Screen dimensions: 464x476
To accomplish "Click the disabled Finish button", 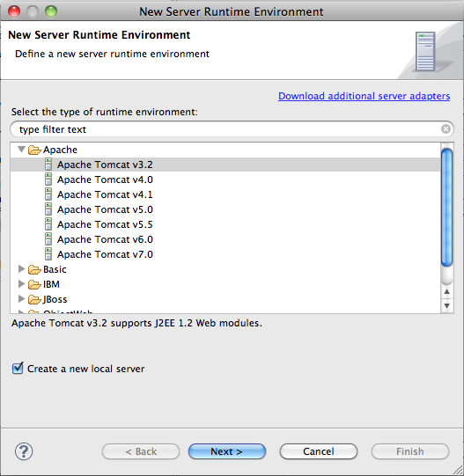I will [409, 451].
